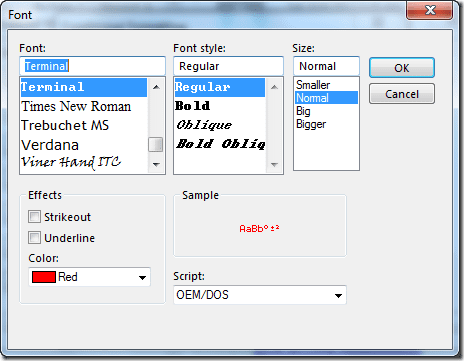464x361 pixels.
Task: Enable the Strikeout effect checkbox
Action: coord(35,217)
